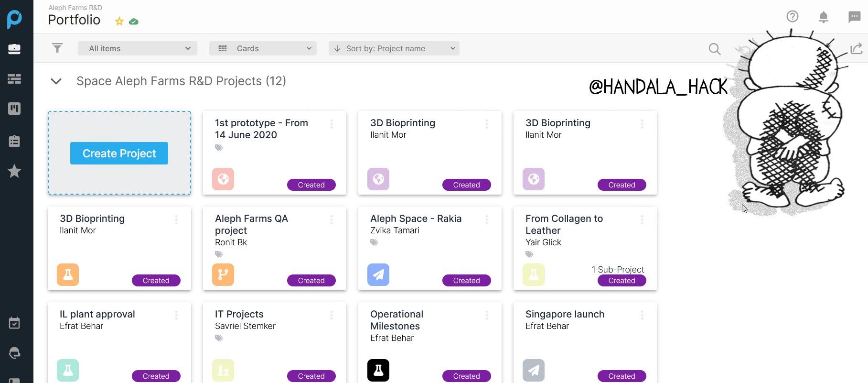Viewport: 868px width, 383px height.
Task: Open the help question mark icon
Action: click(793, 17)
